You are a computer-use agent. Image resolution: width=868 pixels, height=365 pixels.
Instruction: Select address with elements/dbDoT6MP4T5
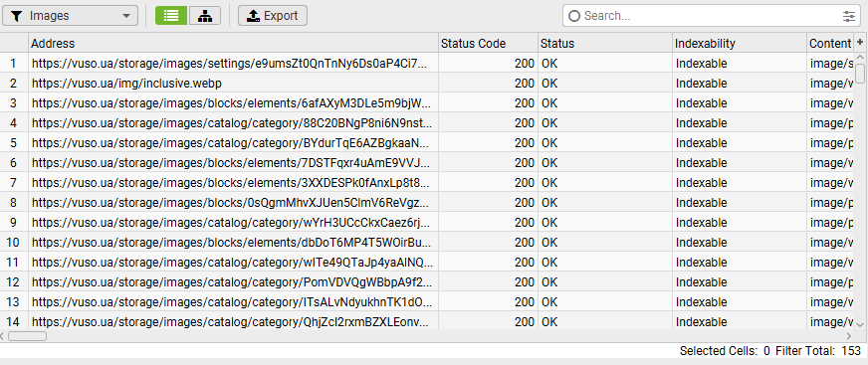coord(233,243)
